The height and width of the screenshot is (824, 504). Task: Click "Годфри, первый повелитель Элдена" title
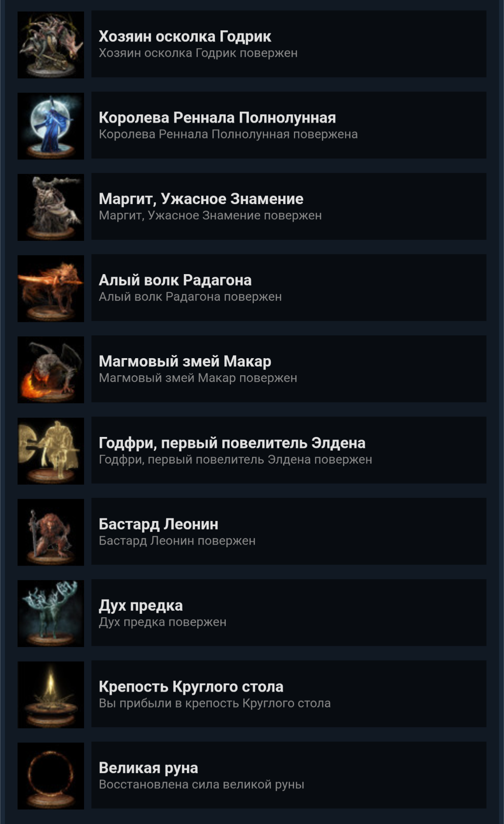click(232, 443)
